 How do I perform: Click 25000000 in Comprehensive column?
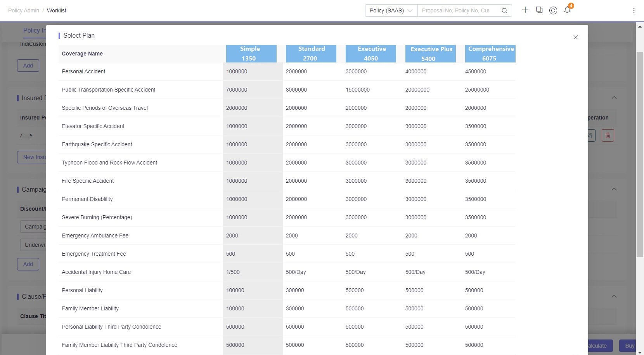click(x=477, y=90)
